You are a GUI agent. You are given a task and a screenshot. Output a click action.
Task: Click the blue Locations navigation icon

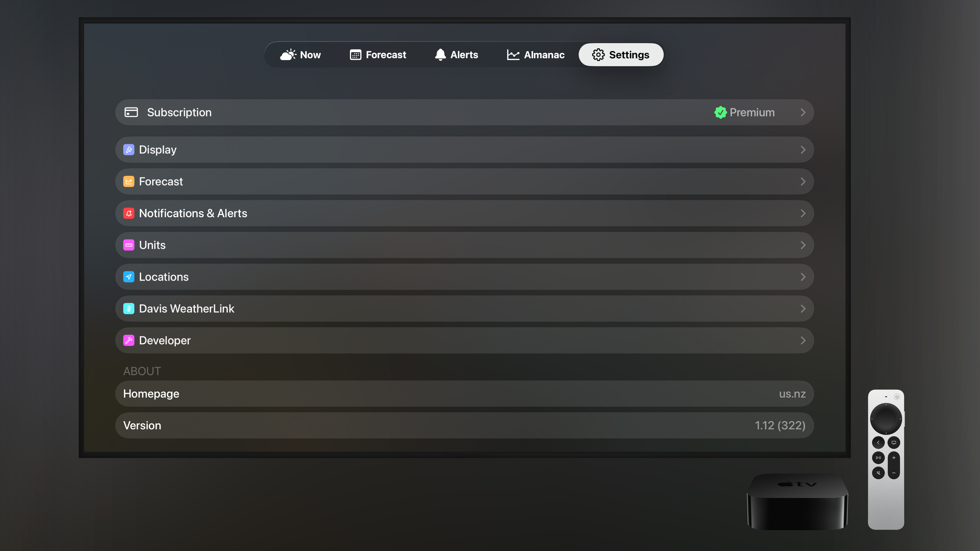tap(129, 277)
